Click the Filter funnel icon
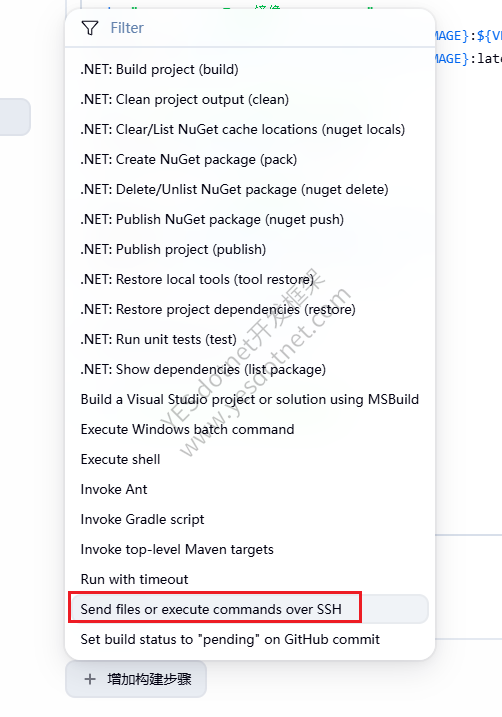 (x=90, y=28)
